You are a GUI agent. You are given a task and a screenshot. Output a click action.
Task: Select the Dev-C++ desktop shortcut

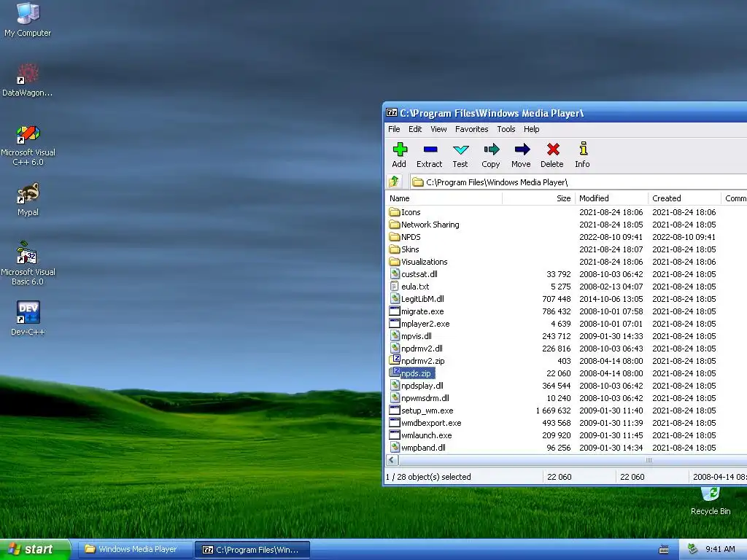[28, 318]
